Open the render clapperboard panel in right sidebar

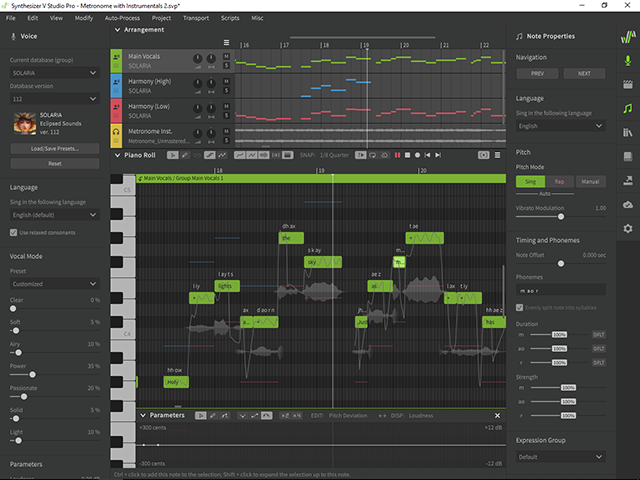628,84
